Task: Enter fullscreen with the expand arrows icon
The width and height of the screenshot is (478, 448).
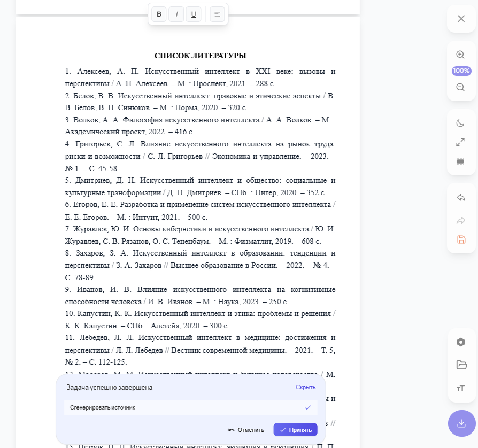Action: pyautogui.click(x=460, y=142)
